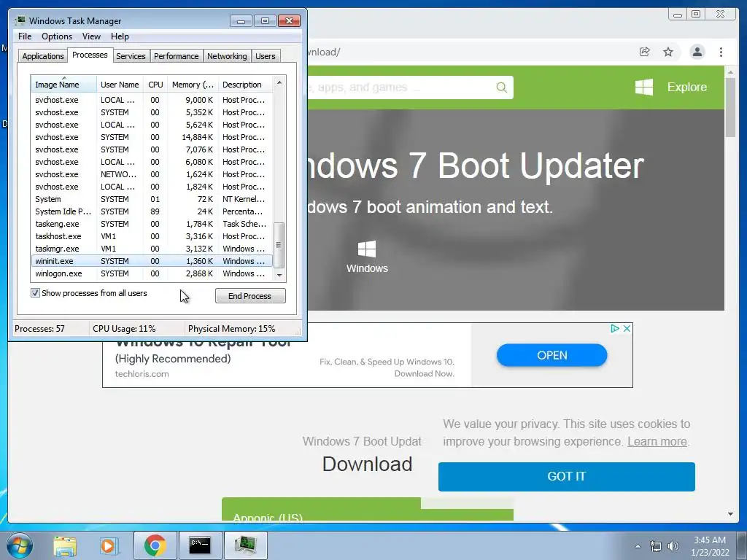Click the volume speaker tray icon
The height and width of the screenshot is (560, 747).
tap(673, 546)
